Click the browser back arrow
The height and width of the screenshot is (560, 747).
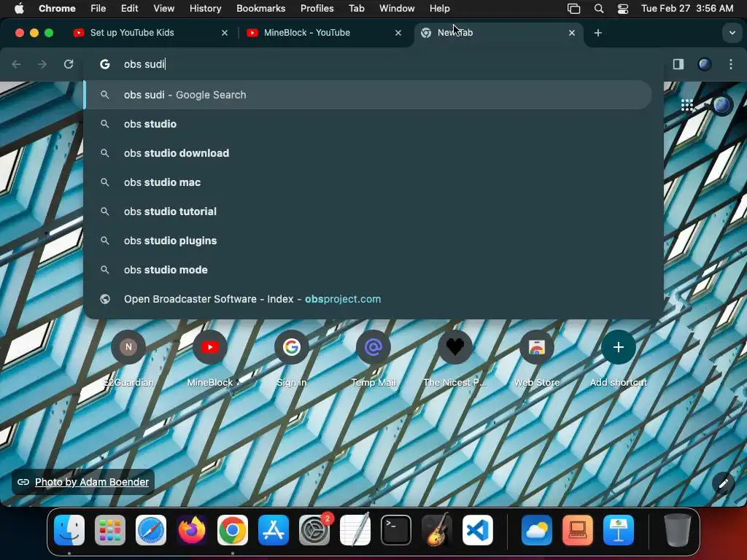(x=16, y=64)
